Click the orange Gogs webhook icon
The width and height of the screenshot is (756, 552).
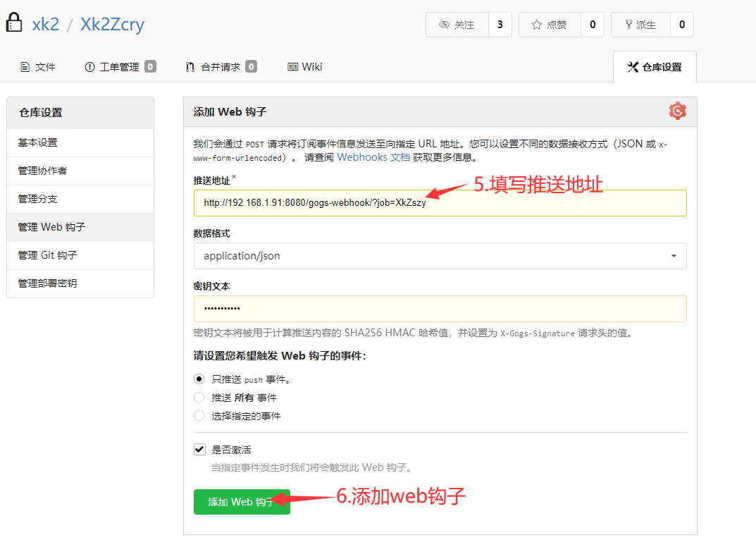pyautogui.click(x=677, y=111)
